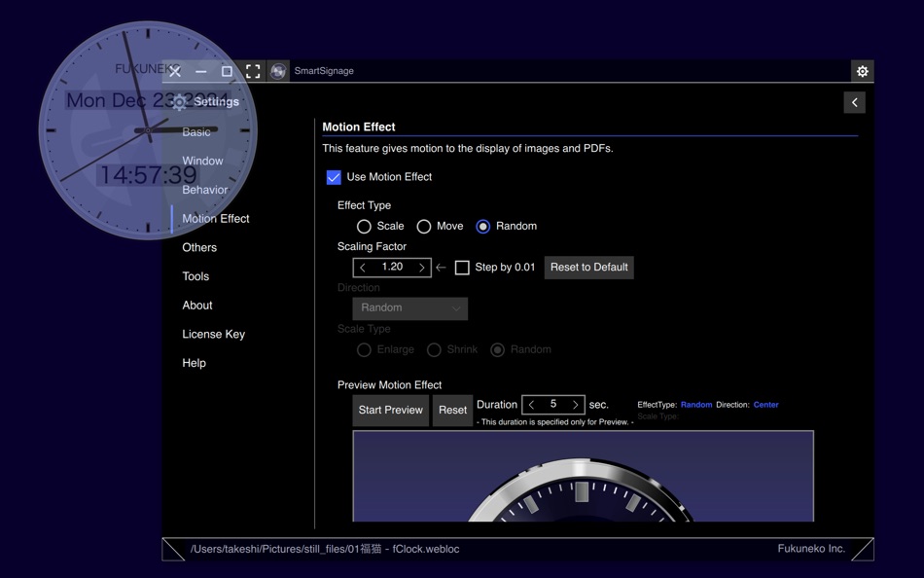Screen dimensions: 924x578
Task: Select the Scale effect type radio
Action: (364, 227)
